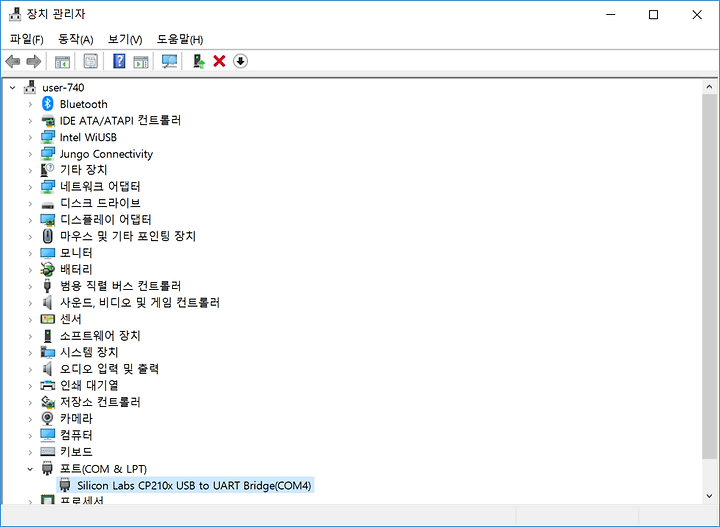720x527 pixels.
Task: Click the Update driver green arrow icon
Action: coord(198,61)
